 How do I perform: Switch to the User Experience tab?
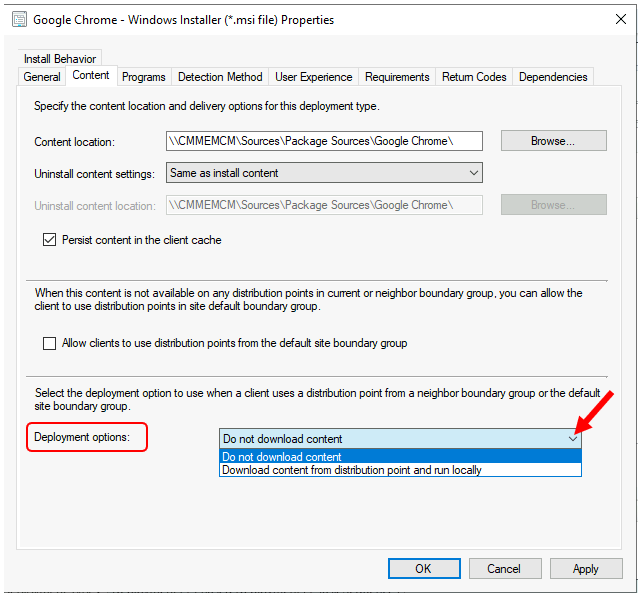click(x=314, y=77)
